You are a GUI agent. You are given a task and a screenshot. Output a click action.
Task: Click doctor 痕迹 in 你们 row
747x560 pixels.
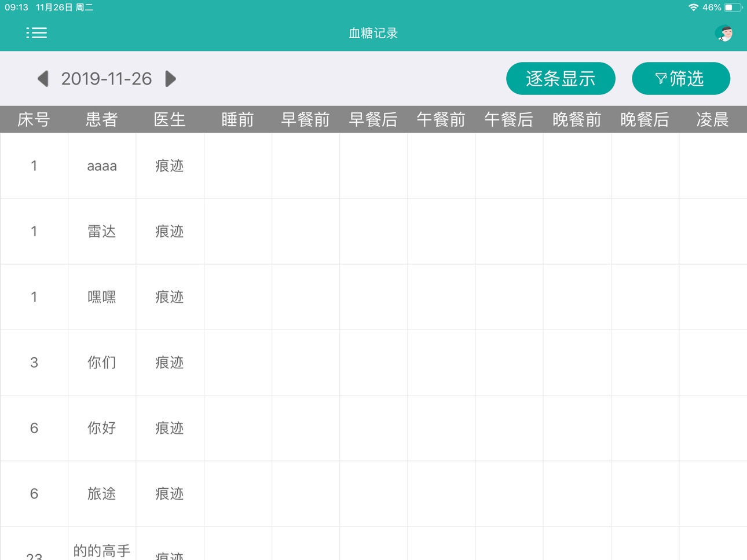(x=170, y=363)
